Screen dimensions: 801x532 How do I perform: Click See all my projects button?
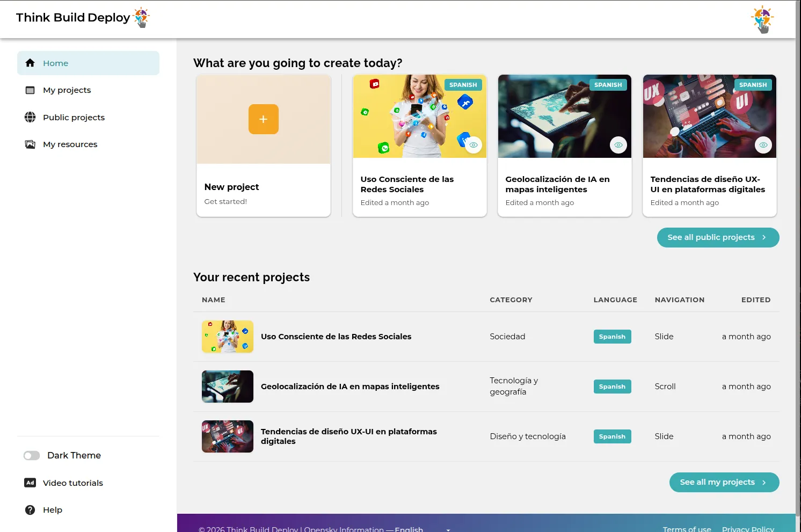coord(724,482)
